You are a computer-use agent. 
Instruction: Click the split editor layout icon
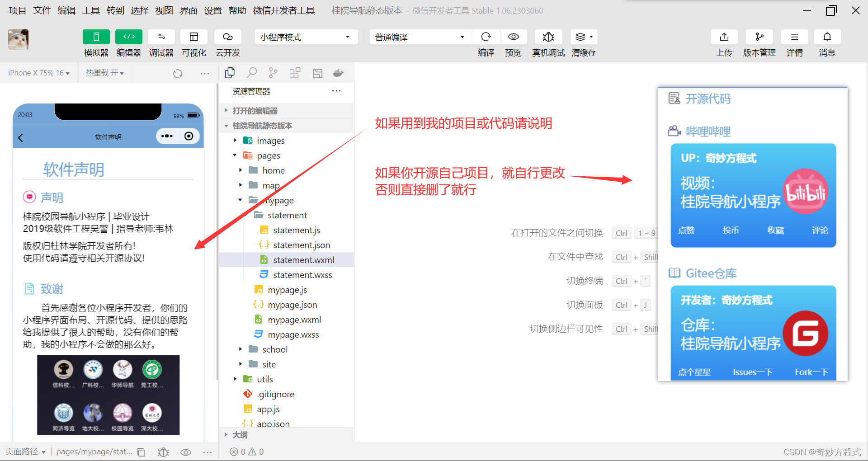pyautogui.click(x=317, y=73)
